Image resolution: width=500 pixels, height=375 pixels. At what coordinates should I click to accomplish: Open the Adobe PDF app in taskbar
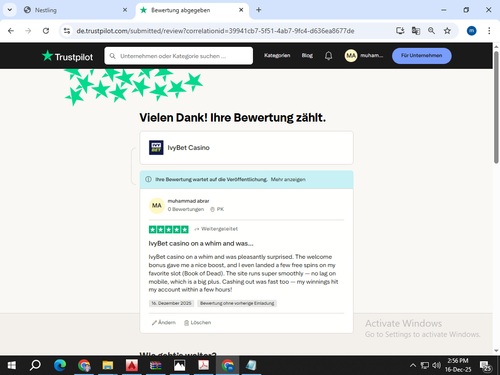203,365
